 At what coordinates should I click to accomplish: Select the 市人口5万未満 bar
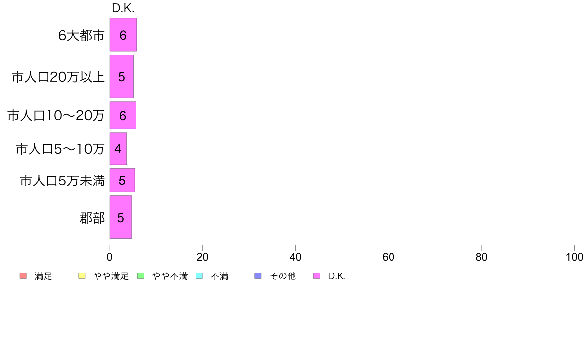[122, 181]
